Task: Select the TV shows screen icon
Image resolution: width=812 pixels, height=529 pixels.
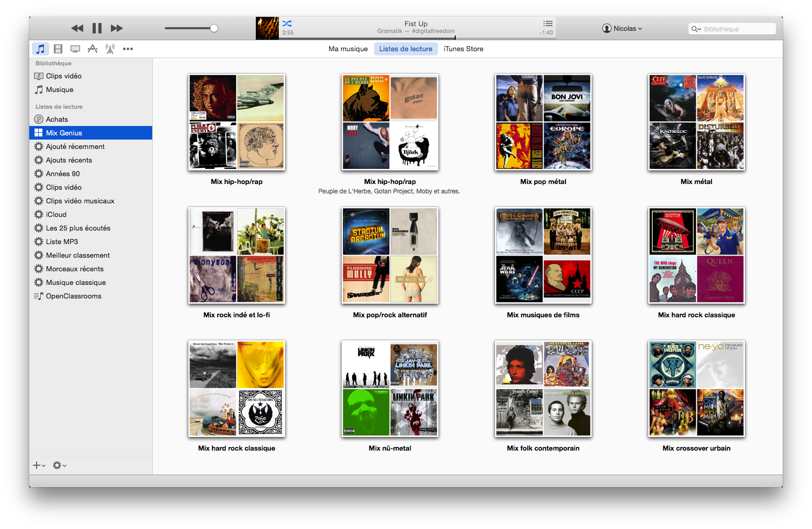Action: tap(75, 49)
